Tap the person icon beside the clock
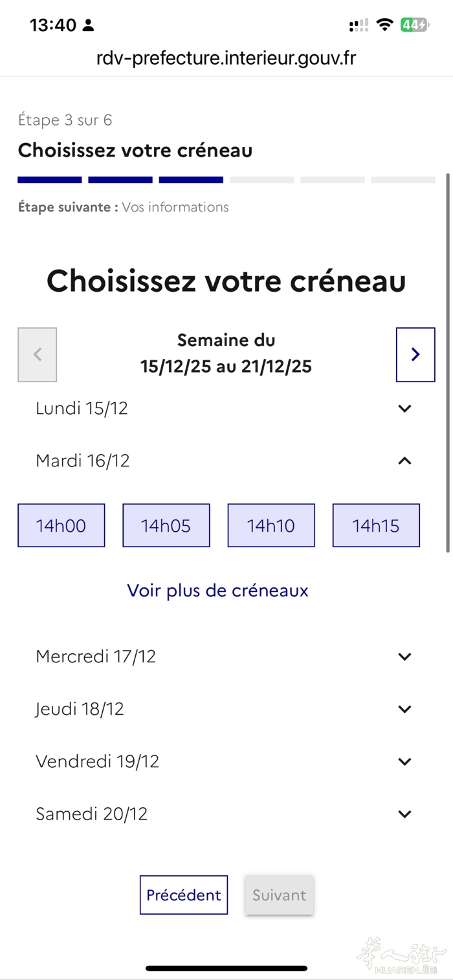Viewport: 453px width, 980px height. (89, 26)
